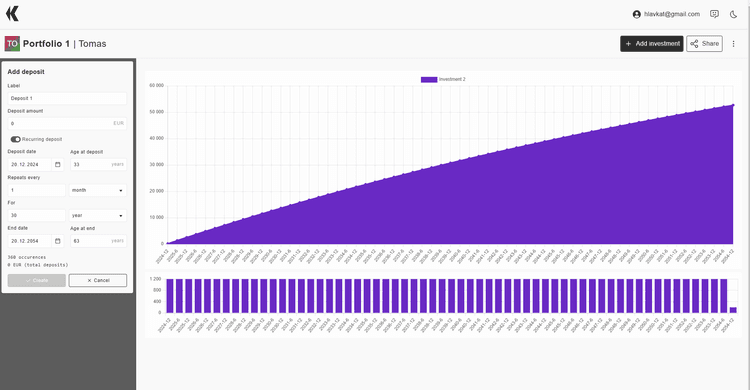
Task: Click the Share button
Action: tap(704, 44)
